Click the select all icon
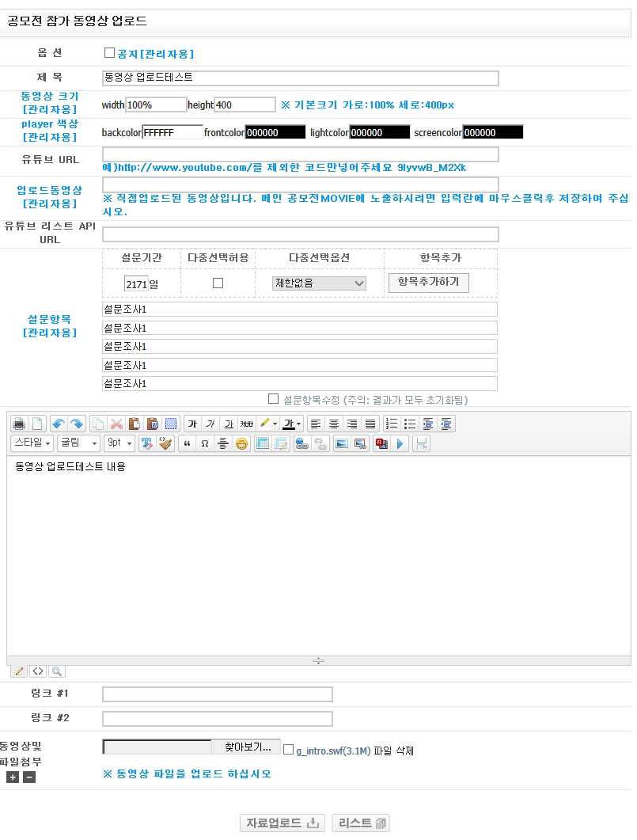Screen dimensions: 637x840 point(171,424)
